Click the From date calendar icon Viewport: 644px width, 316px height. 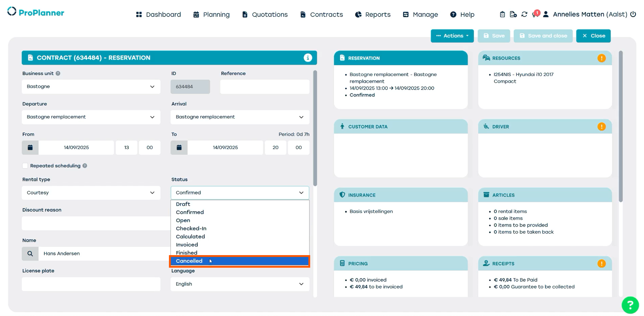click(x=30, y=147)
